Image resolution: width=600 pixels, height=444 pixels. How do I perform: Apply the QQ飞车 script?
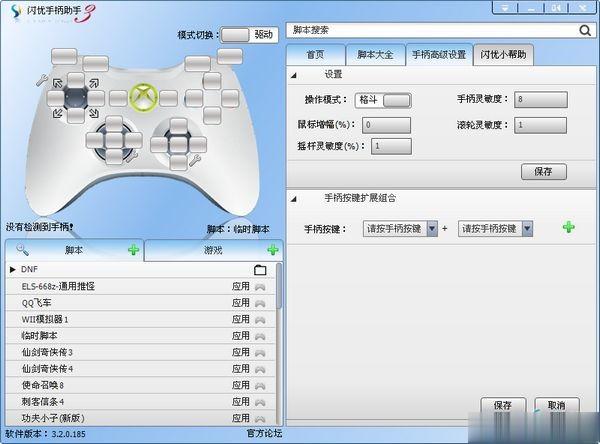point(241,303)
